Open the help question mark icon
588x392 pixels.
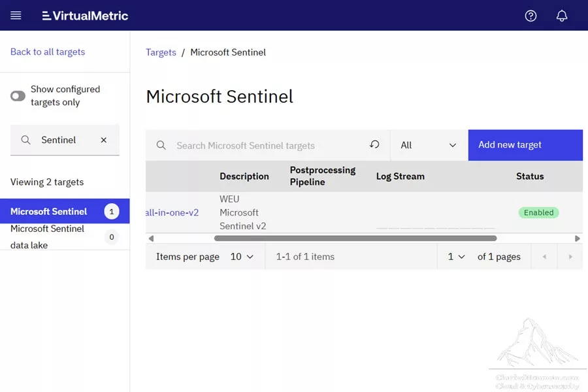click(x=531, y=16)
